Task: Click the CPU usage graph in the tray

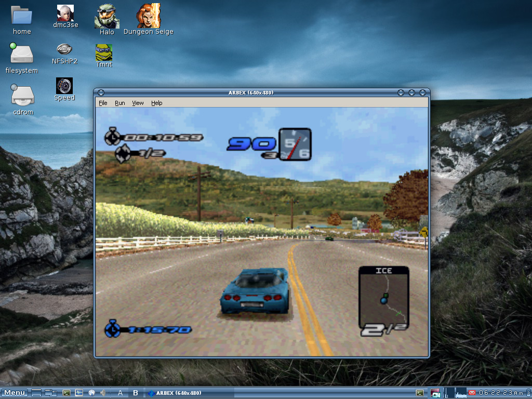Action: (461, 393)
